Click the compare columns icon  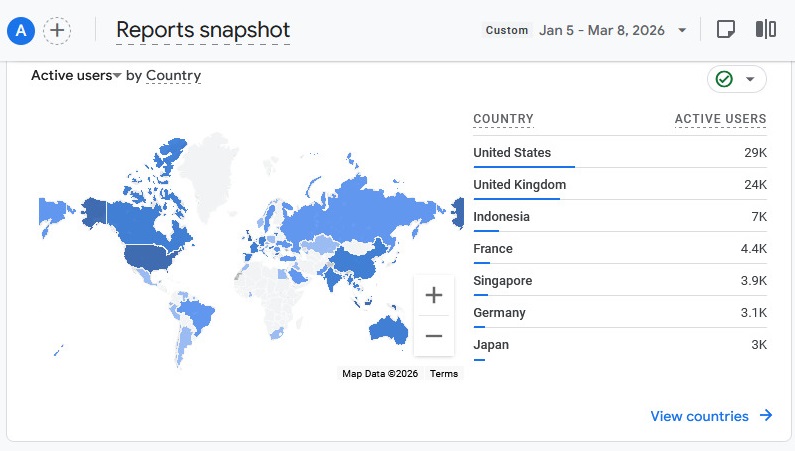(x=766, y=30)
